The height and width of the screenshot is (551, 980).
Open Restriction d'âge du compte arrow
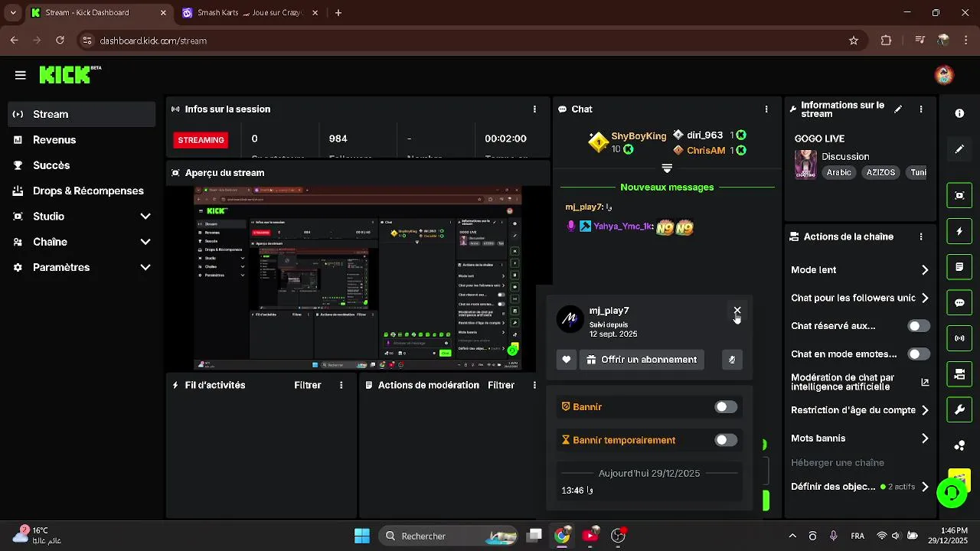[925, 410]
